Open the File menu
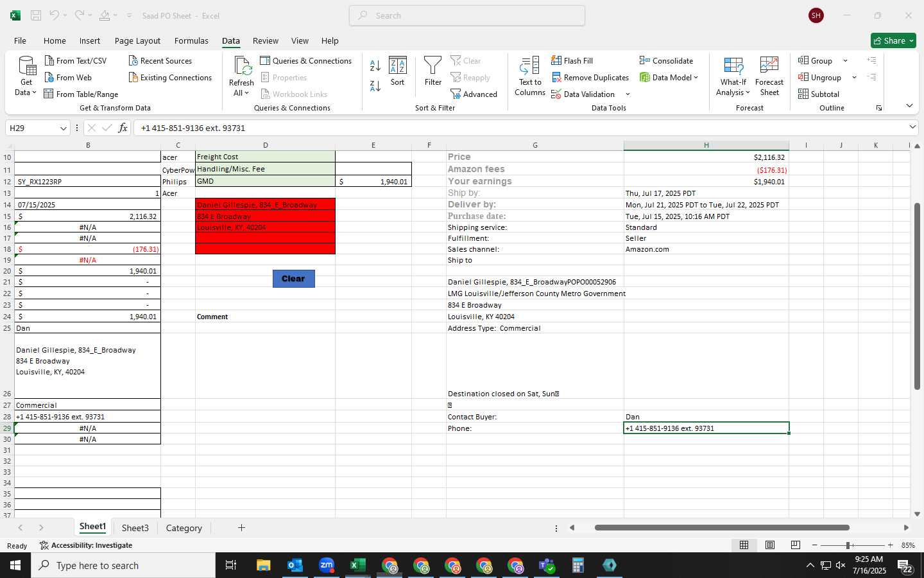Viewport: 924px width, 578px height. pos(20,40)
